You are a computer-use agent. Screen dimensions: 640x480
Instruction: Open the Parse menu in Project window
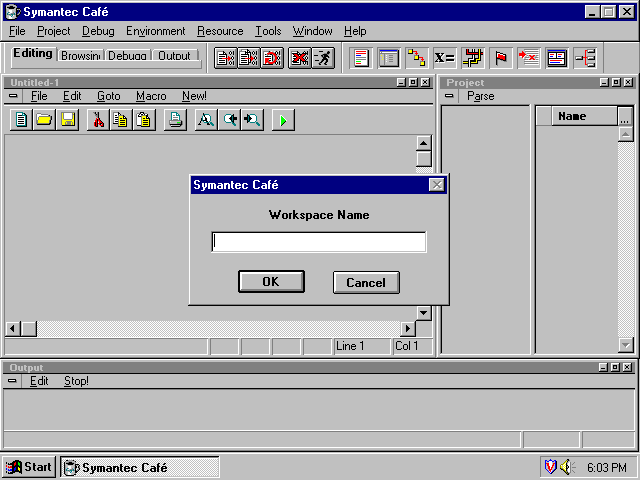click(x=480, y=96)
